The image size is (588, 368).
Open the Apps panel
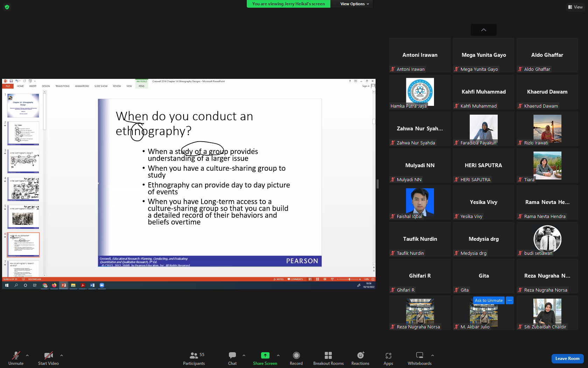[388, 358]
